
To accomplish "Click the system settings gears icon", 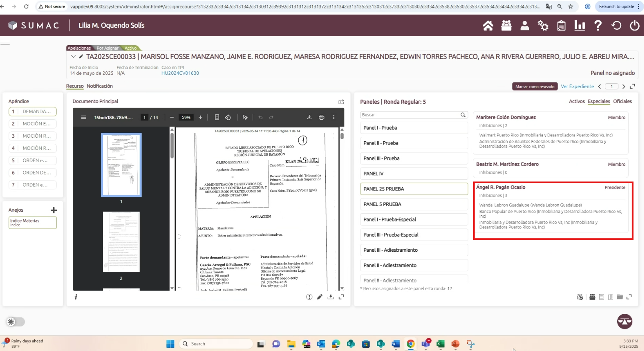I will pyautogui.click(x=543, y=26).
